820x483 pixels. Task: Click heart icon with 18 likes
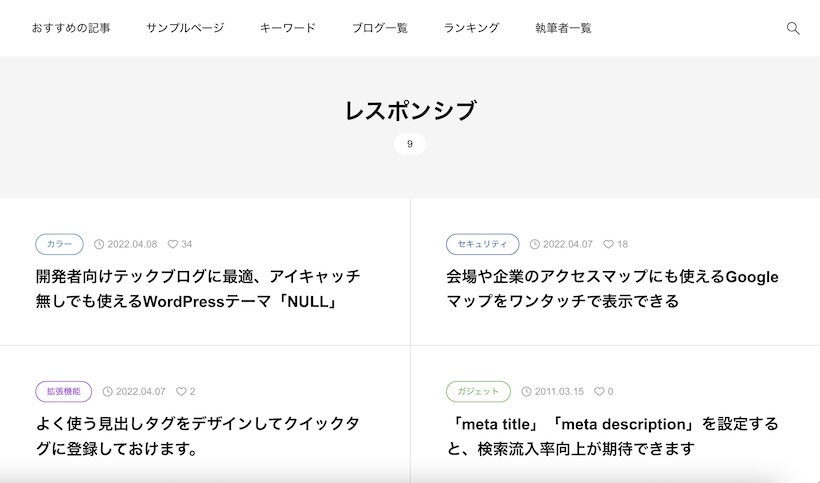coord(608,244)
